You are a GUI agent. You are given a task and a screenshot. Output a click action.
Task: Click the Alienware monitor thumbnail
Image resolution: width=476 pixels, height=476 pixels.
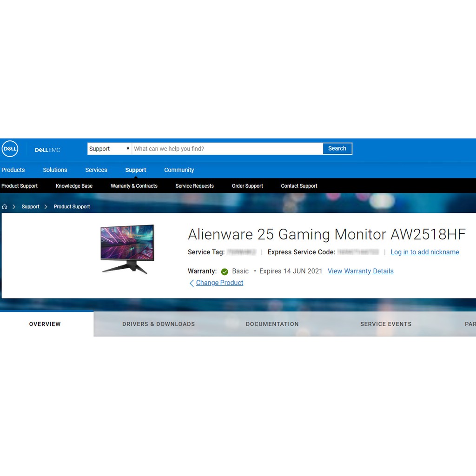[127, 248]
